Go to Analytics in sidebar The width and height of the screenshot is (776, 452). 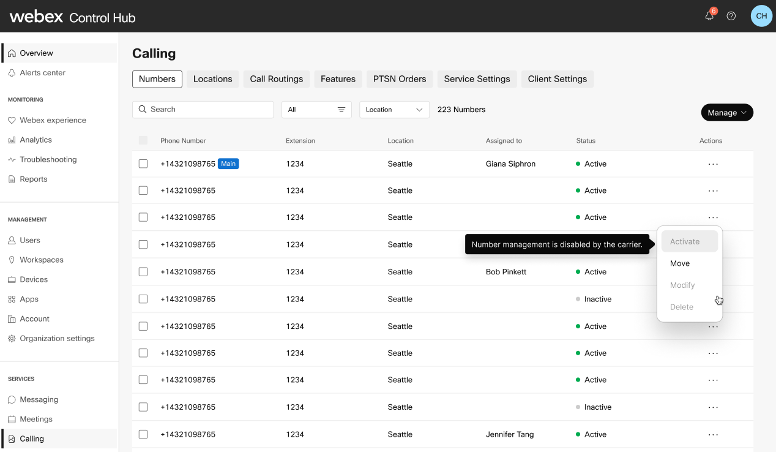(x=36, y=140)
